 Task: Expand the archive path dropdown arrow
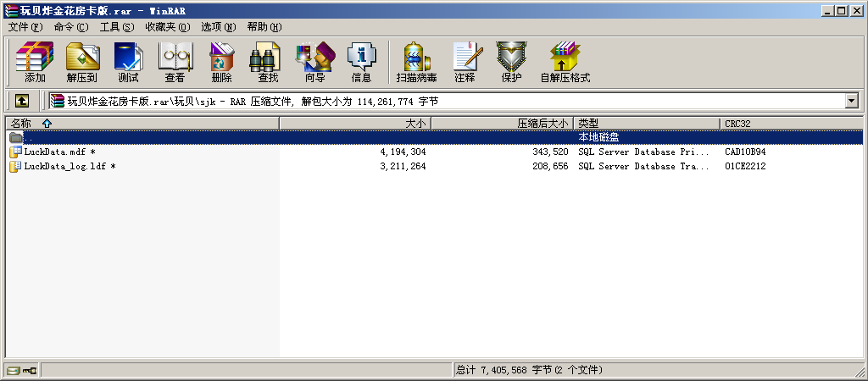(x=852, y=101)
